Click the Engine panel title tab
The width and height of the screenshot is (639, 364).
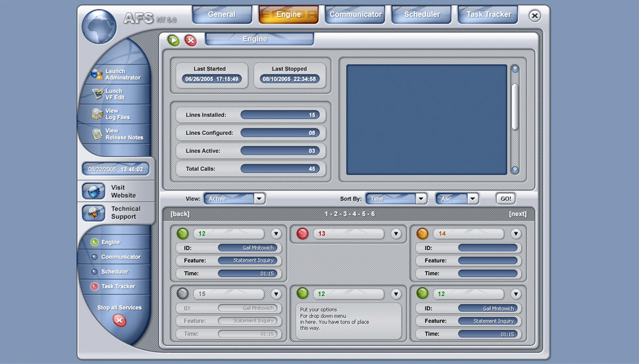click(x=260, y=39)
